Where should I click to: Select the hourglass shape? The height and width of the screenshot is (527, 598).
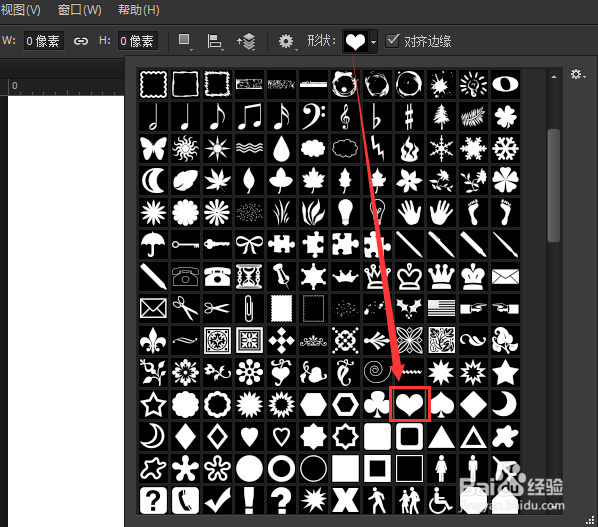[249, 276]
